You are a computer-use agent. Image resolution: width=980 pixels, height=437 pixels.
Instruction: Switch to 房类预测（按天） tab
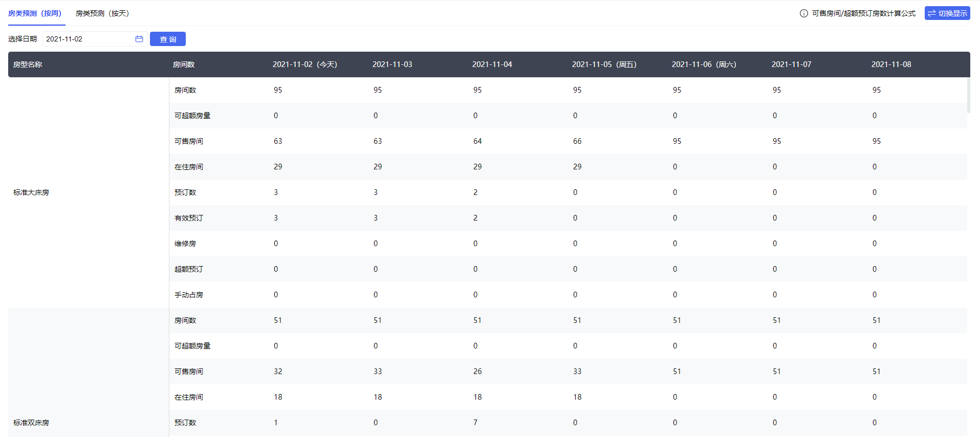[x=102, y=13]
